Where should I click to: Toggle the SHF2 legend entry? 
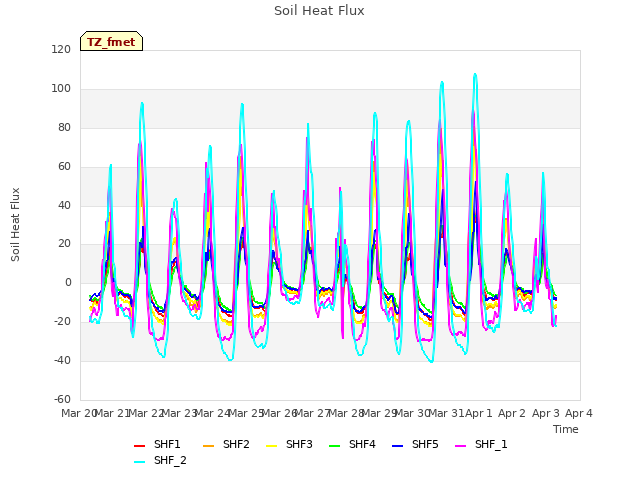226,444
